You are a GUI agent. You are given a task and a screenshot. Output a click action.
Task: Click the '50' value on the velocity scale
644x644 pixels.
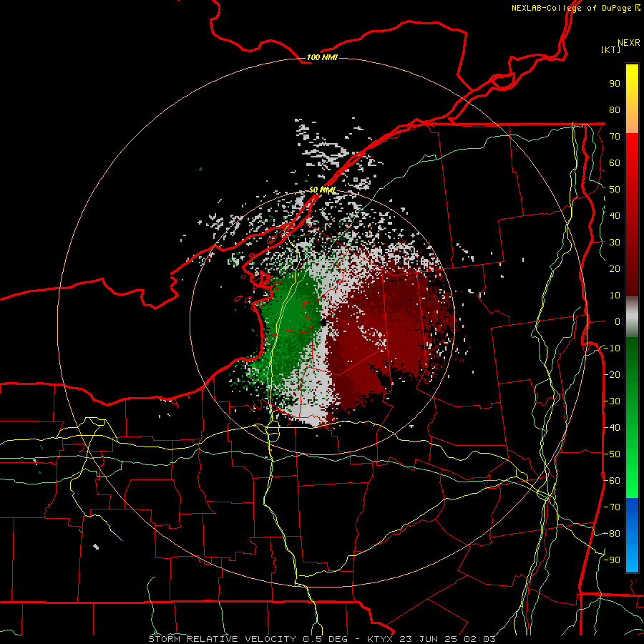pos(615,190)
